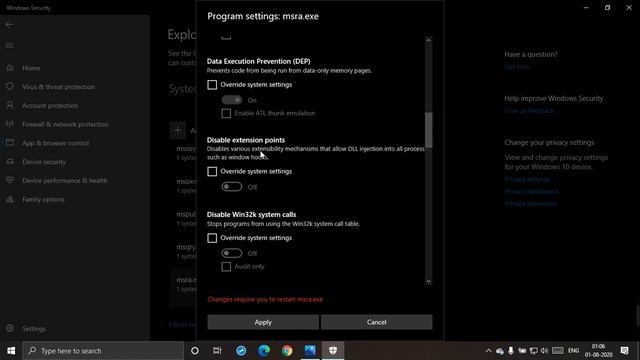
Task: Click the Home icon in sidebar
Action: [x=10, y=68]
